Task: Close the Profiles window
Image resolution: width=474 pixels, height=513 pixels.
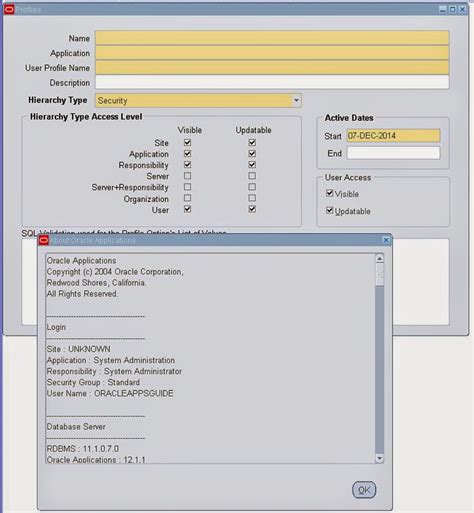Action: coord(462,9)
